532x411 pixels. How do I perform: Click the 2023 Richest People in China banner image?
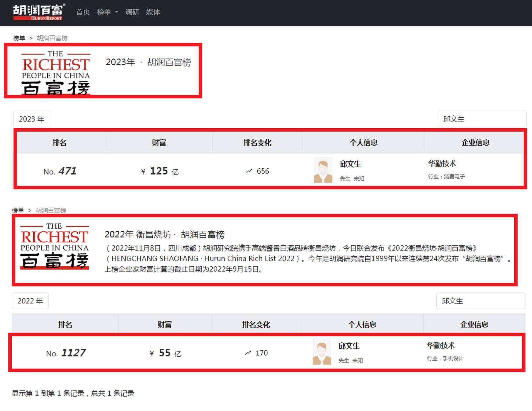[56, 73]
